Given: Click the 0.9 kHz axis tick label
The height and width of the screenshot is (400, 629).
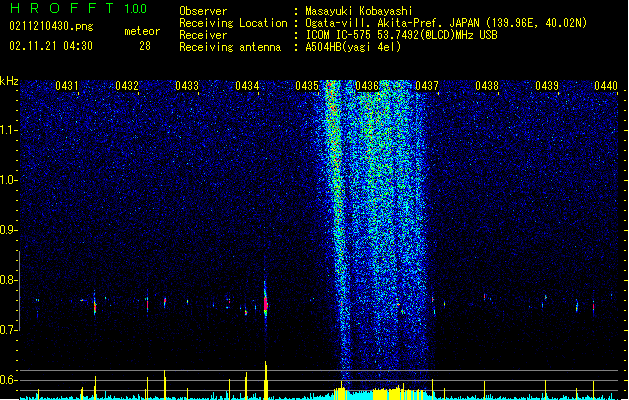Looking at the screenshot, I should point(9,230).
